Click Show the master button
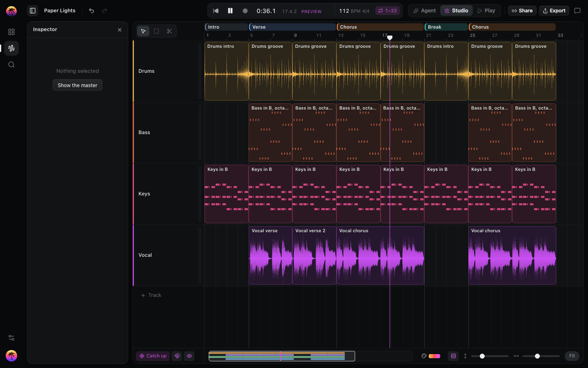Screen dimensions: 588x368 tap(78, 85)
